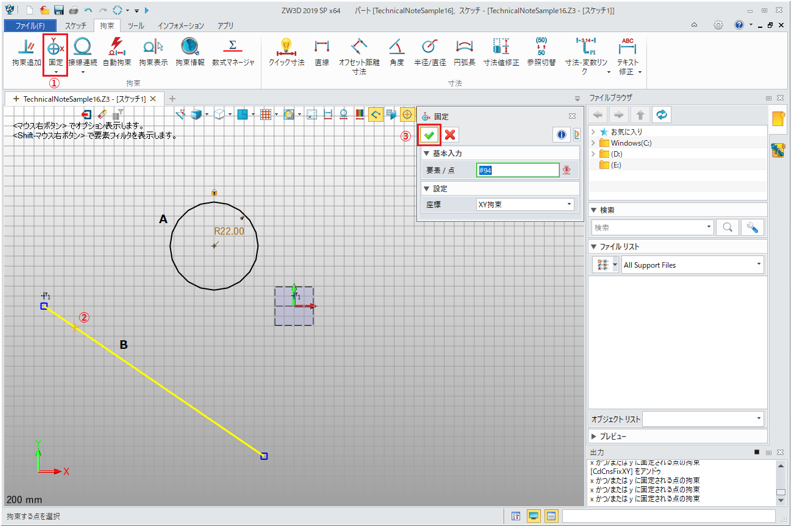Screen dimensions: 791x526
Task: Close the TechnicalNoteSample16.Z3 document tab
Action: click(153, 99)
